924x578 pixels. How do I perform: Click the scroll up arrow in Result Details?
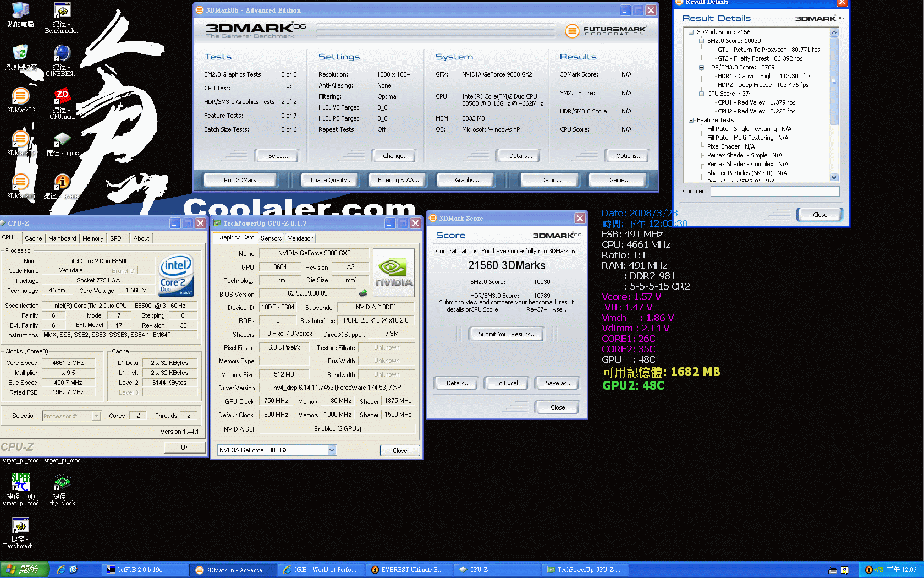pyautogui.click(x=834, y=32)
